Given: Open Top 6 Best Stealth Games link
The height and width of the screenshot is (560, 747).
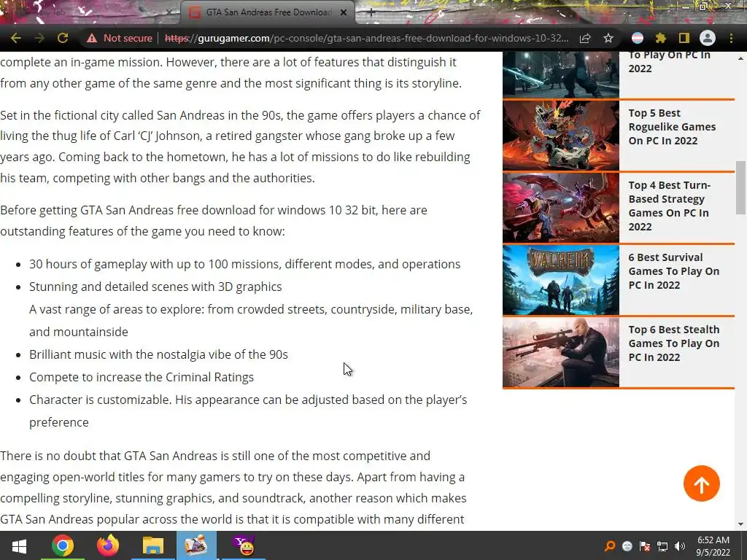Looking at the screenshot, I should (673, 343).
